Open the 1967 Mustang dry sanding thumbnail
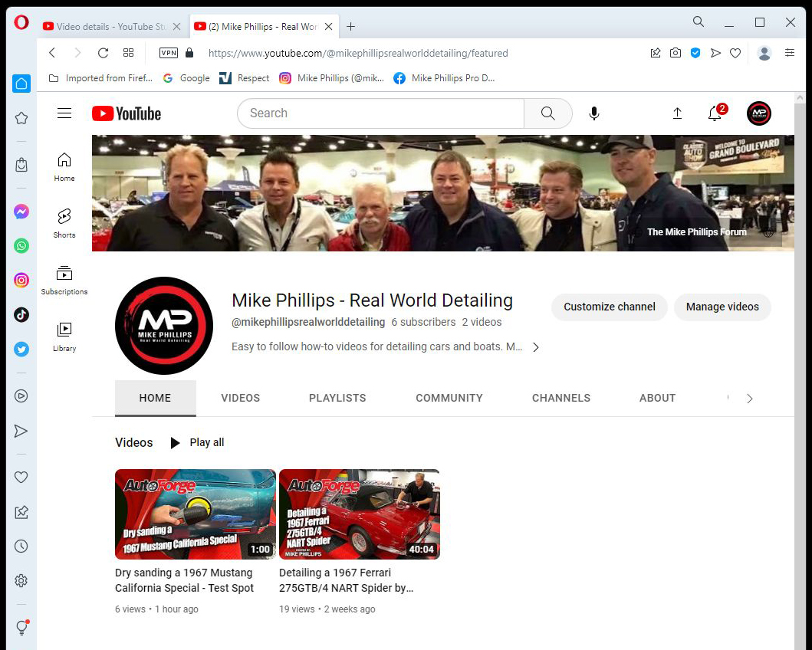This screenshot has height=650, width=812. pyautogui.click(x=196, y=514)
